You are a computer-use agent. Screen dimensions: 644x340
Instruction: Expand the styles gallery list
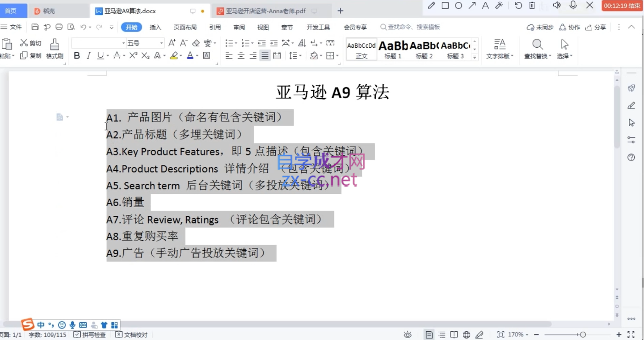coord(475,57)
